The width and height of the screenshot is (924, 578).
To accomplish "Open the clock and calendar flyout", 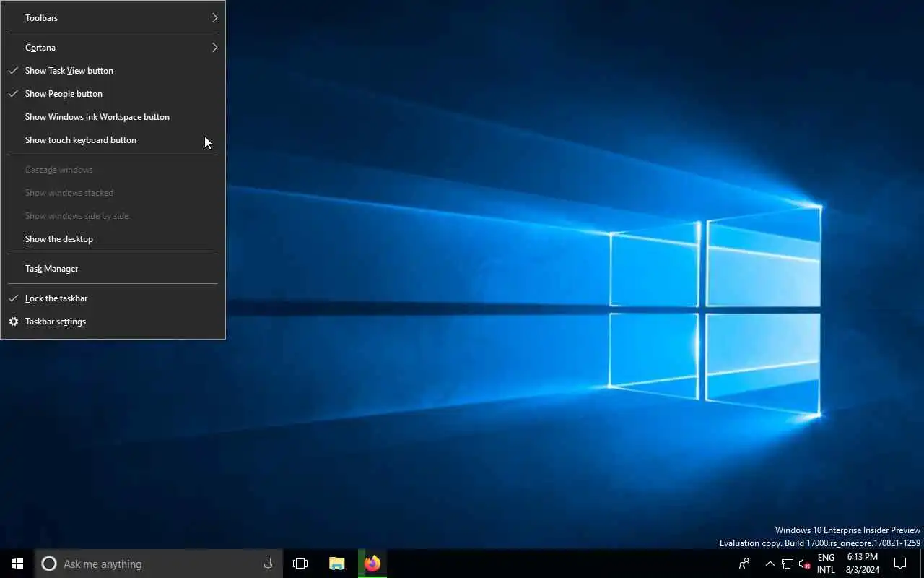I will [863, 564].
